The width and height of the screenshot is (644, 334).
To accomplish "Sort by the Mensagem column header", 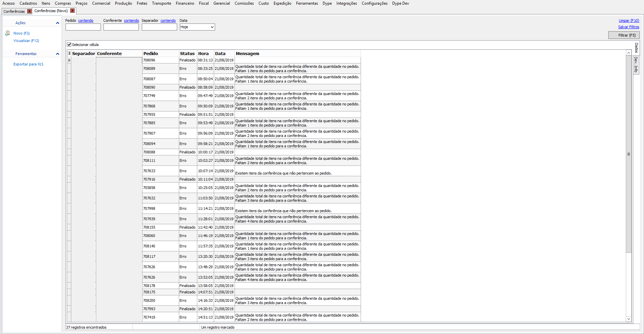I will tap(297, 54).
